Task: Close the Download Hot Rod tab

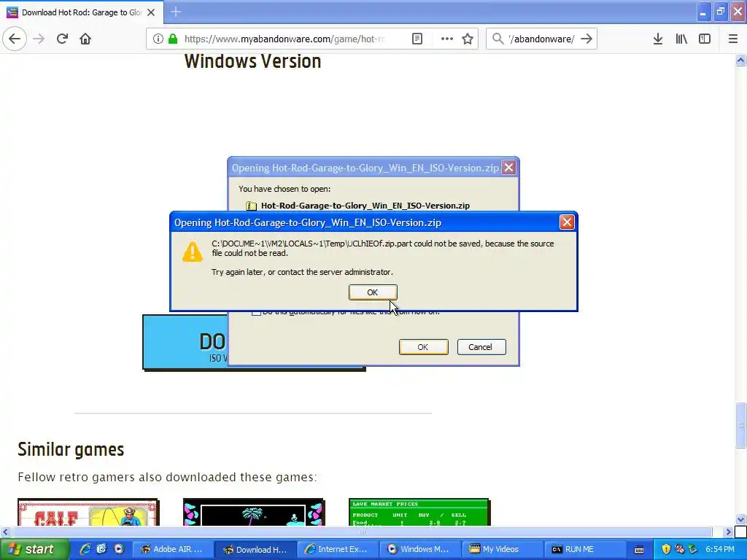Action: point(151,12)
